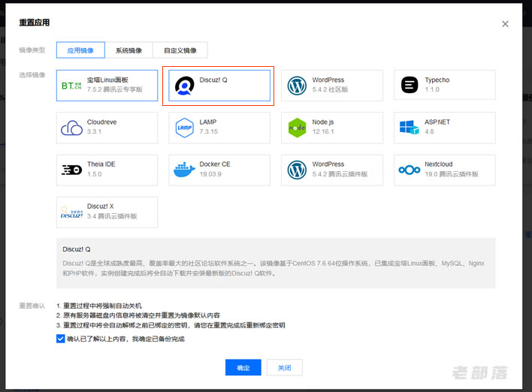Switch to the 系统镜像 tab
532x392 pixels.
(x=129, y=50)
